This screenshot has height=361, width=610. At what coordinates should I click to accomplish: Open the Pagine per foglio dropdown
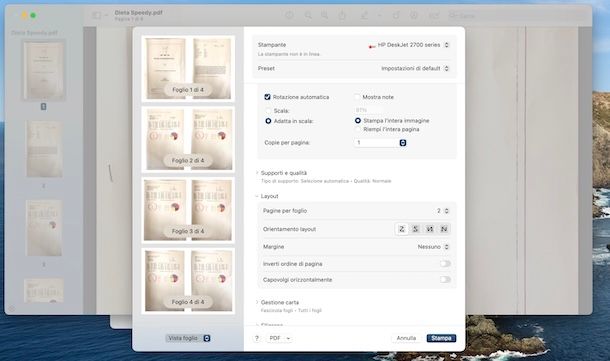tap(443, 211)
